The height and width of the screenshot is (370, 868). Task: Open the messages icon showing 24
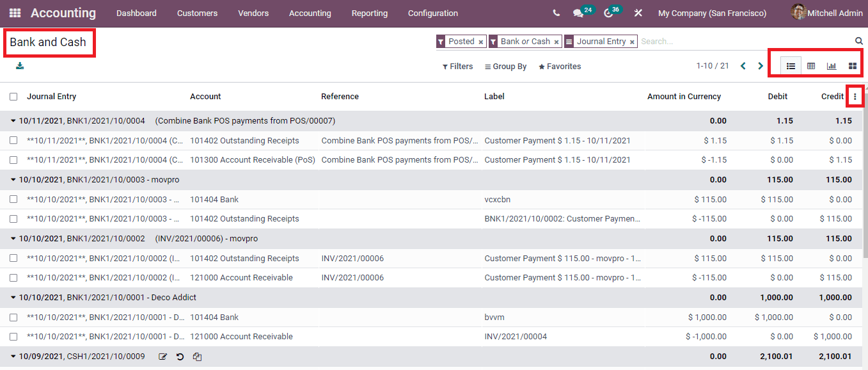(578, 11)
